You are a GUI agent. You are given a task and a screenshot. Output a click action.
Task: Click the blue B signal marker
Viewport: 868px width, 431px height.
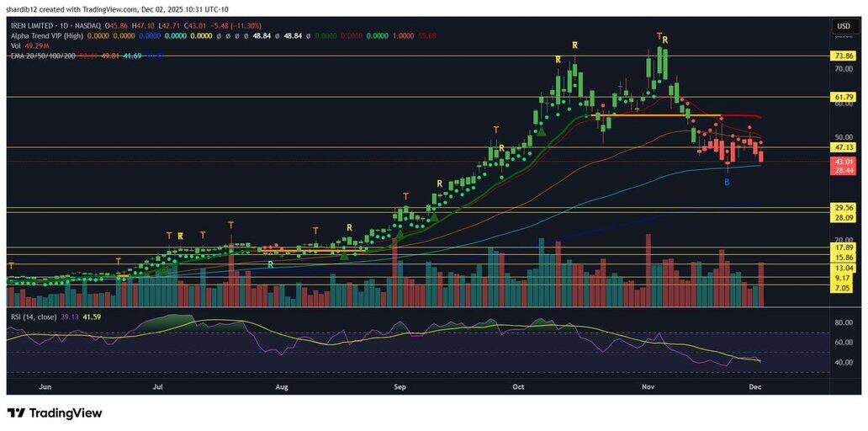(728, 182)
